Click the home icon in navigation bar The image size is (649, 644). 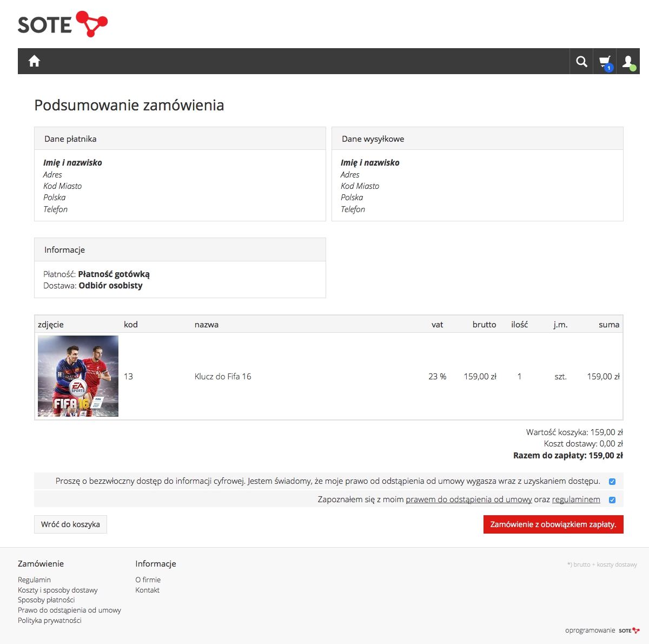(34, 61)
